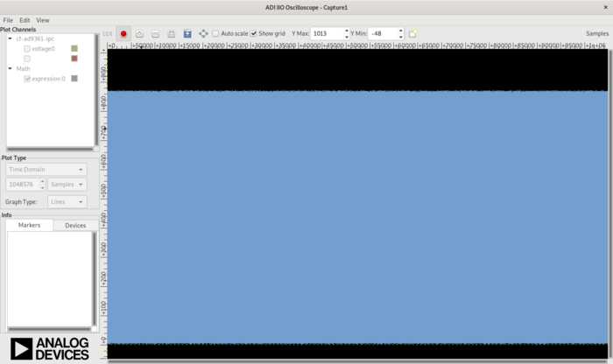
Task: Open the Samples unit dropdown
Action: coord(67,185)
